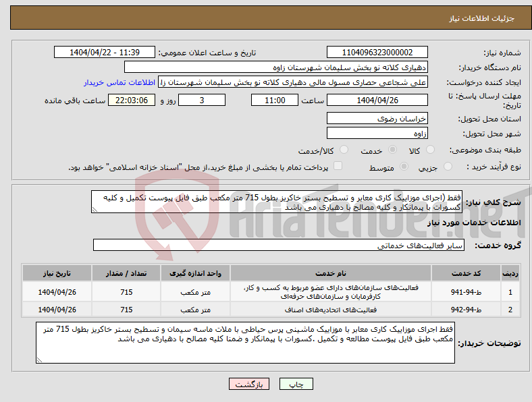Click the remaining days field showing 3
The image size is (532, 402).
pyautogui.click(x=202, y=100)
